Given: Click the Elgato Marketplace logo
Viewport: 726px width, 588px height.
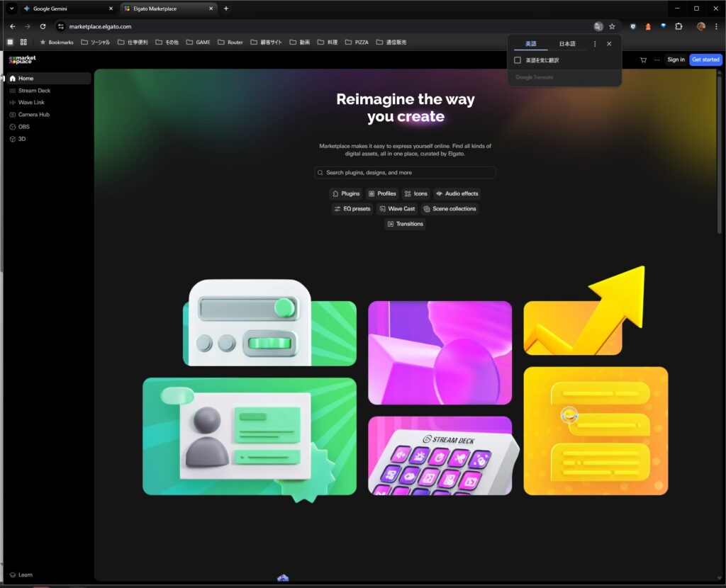Looking at the screenshot, I should [22, 60].
